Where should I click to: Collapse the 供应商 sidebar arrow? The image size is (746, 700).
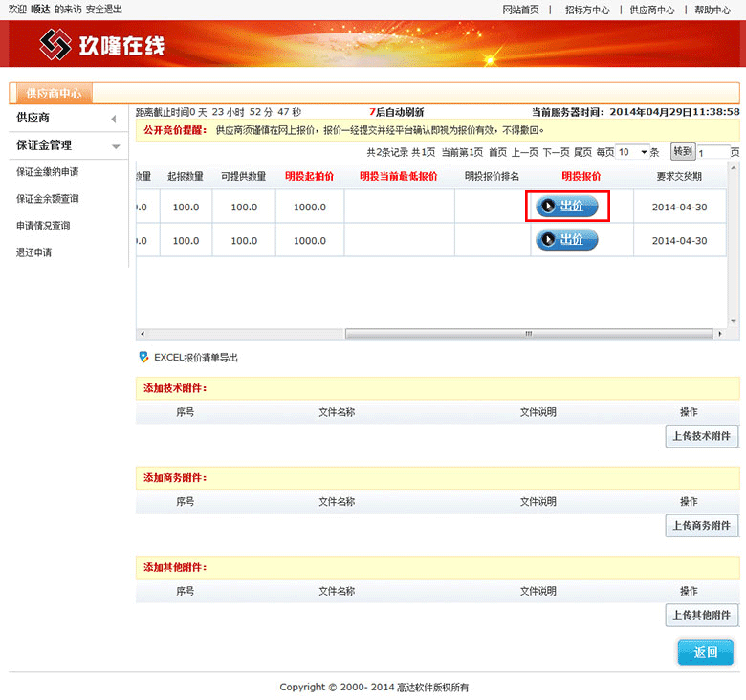pyautogui.click(x=114, y=119)
